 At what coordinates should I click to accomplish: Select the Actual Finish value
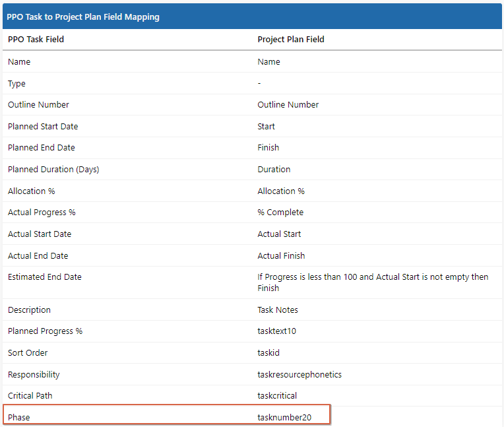point(281,255)
